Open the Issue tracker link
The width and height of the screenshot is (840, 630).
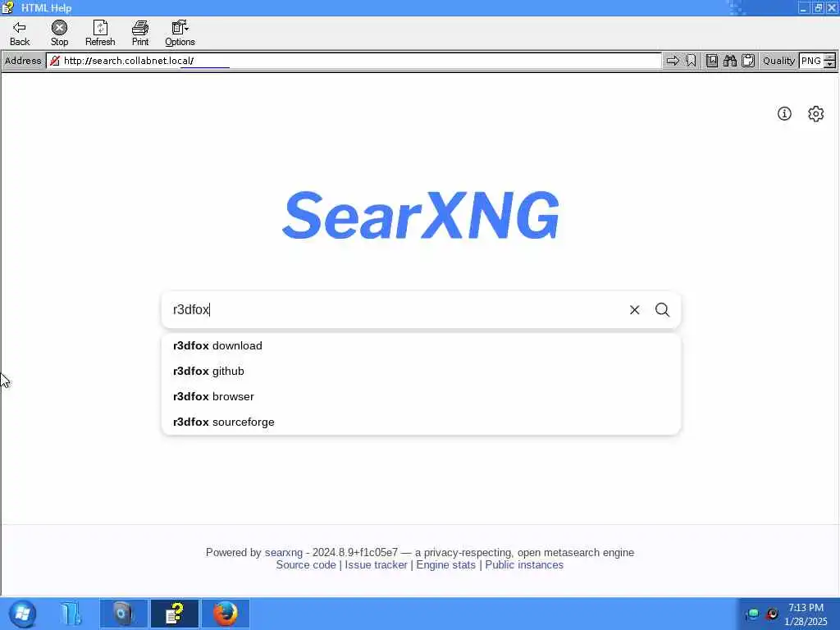(376, 564)
